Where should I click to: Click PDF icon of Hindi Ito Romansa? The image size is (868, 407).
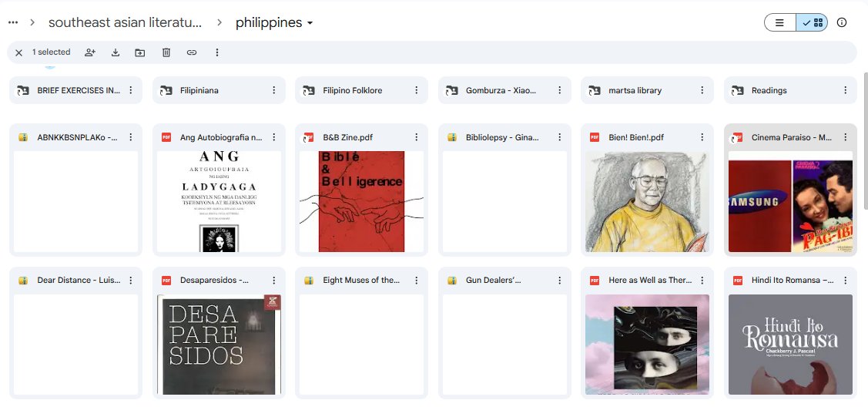click(x=738, y=280)
